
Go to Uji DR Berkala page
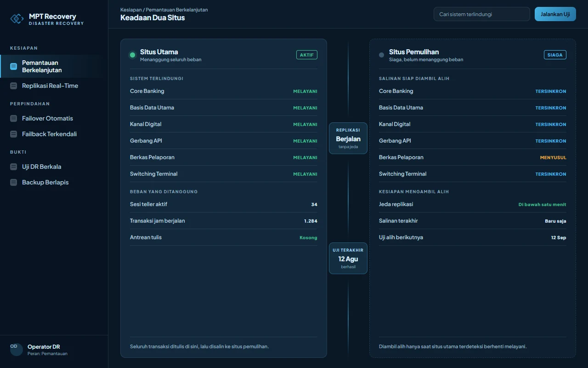click(54, 167)
